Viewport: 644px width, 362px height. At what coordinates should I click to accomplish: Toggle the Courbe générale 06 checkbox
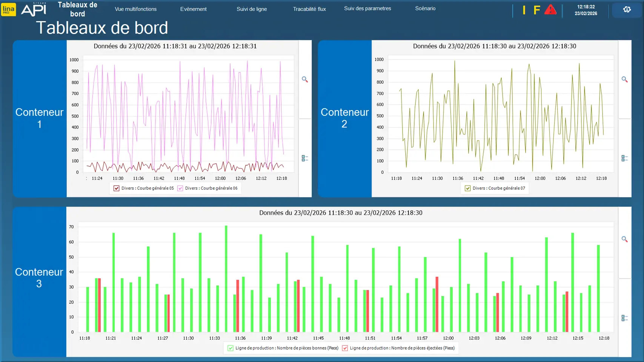click(180, 188)
